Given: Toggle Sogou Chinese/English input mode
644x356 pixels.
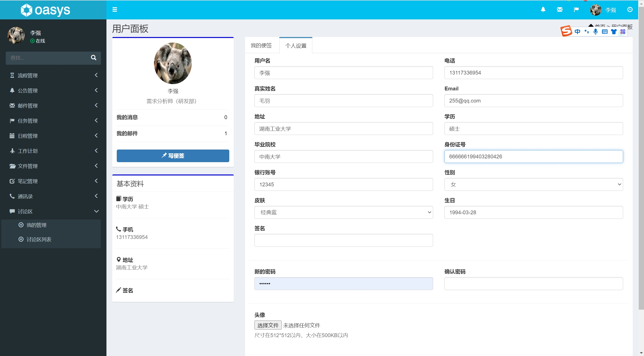Looking at the screenshot, I should [577, 31].
